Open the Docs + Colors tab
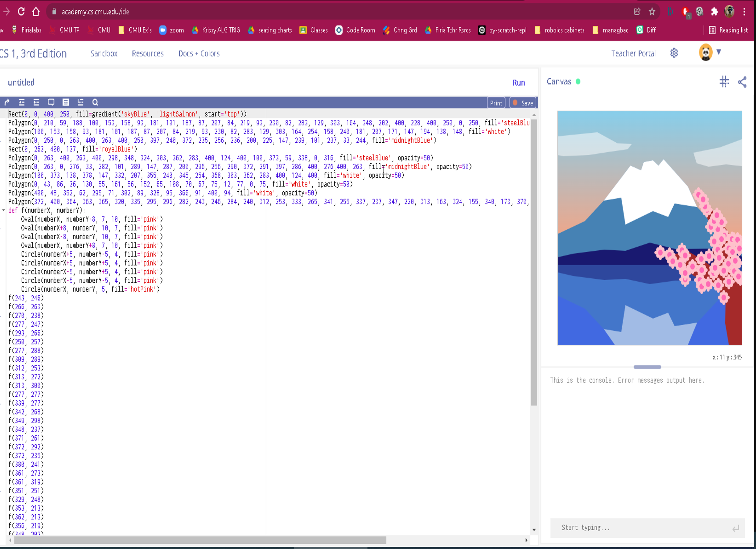The width and height of the screenshot is (756, 549). click(199, 53)
